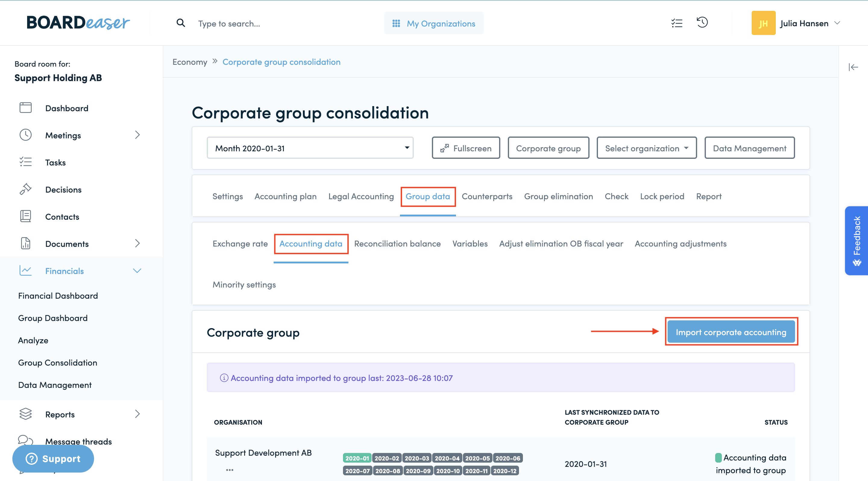Collapse the sidebar with the arrow icon
This screenshot has height=481, width=868.
853,68
